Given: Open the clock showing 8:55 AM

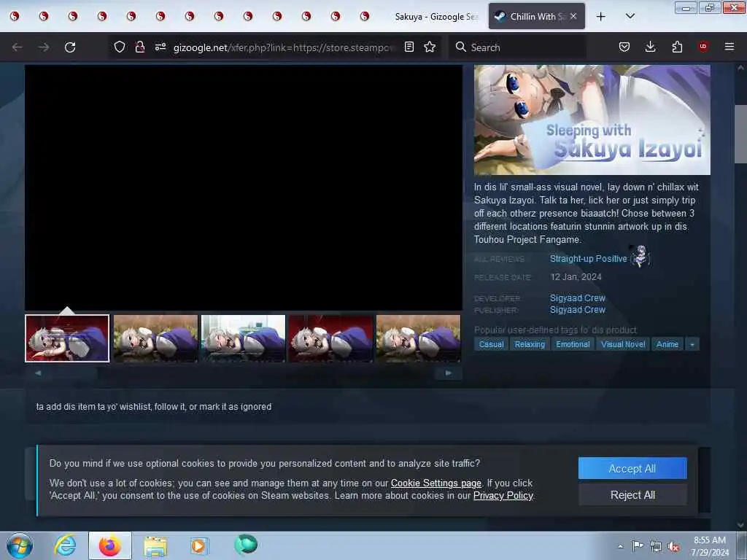Looking at the screenshot, I should click(x=710, y=546).
